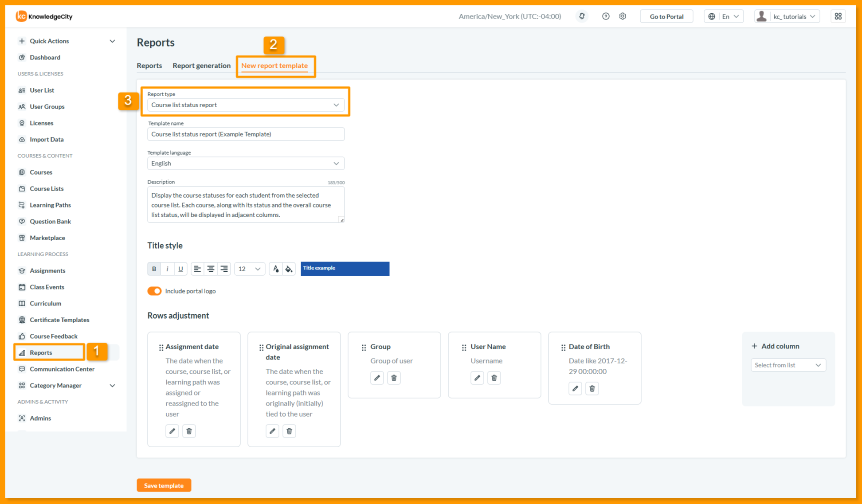Edit the Group column

pyautogui.click(x=377, y=378)
